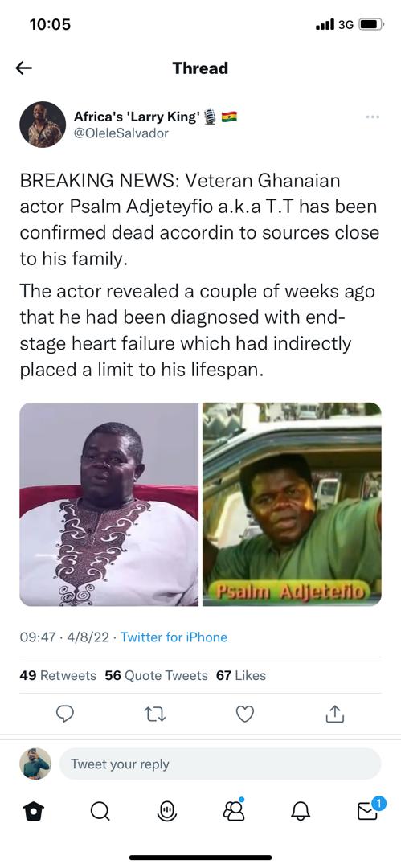
Task: Open the Search magnifier tab
Action: [x=99, y=812]
